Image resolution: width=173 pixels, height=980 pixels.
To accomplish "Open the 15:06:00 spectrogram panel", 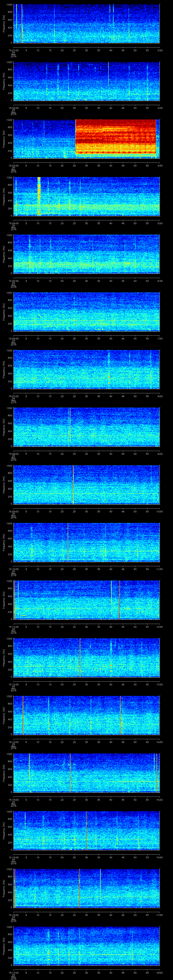I will [86, 312].
